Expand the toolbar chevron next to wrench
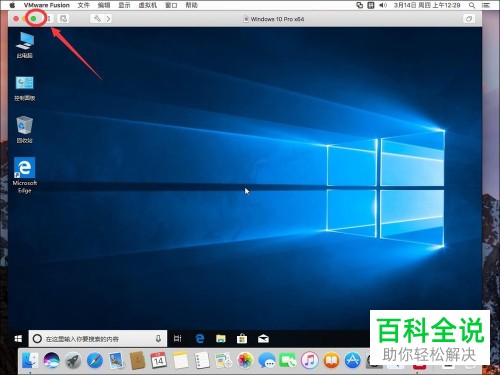This screenshot has height=375, width=500. tap(108, 19)
